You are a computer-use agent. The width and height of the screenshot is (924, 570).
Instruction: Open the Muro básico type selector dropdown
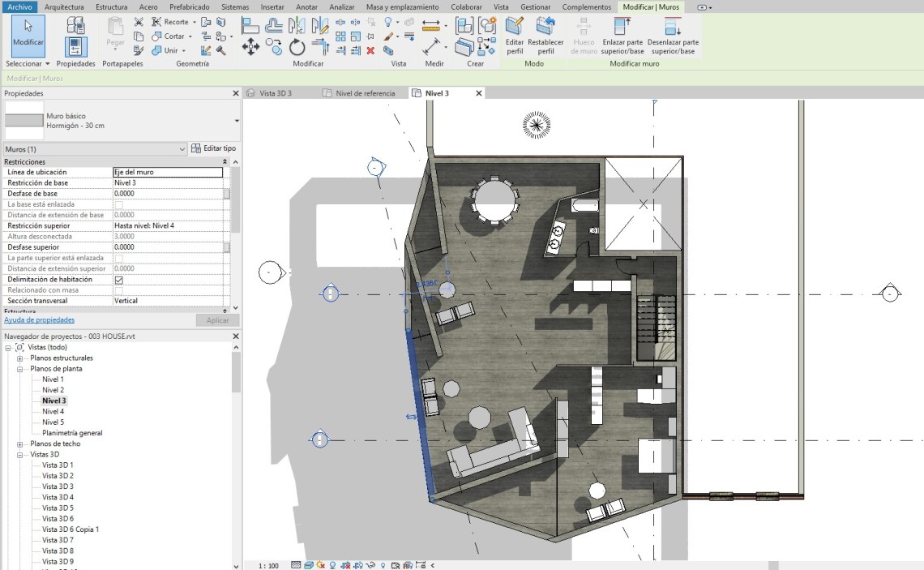coord(237,121)
